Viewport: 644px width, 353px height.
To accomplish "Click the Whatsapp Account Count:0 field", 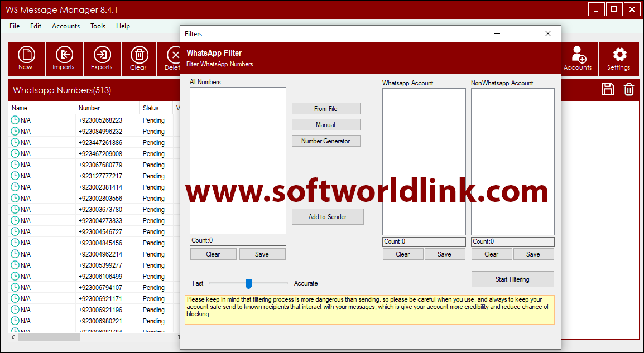I will tap(424, 242).
